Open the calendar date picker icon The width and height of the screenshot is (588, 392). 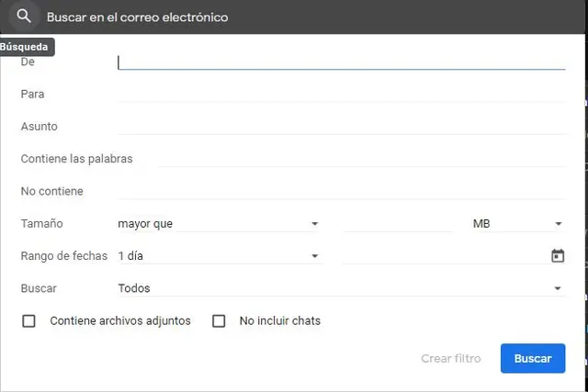557,256
